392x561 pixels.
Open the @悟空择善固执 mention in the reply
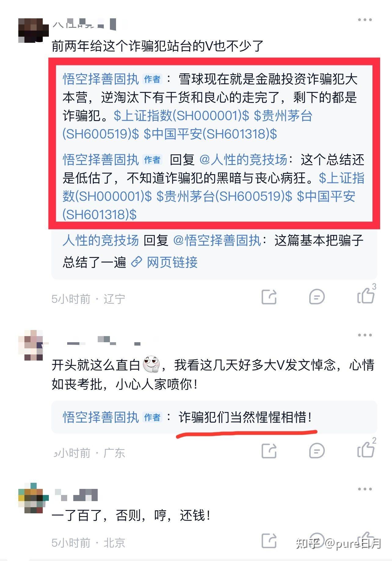tap(217, 241)
